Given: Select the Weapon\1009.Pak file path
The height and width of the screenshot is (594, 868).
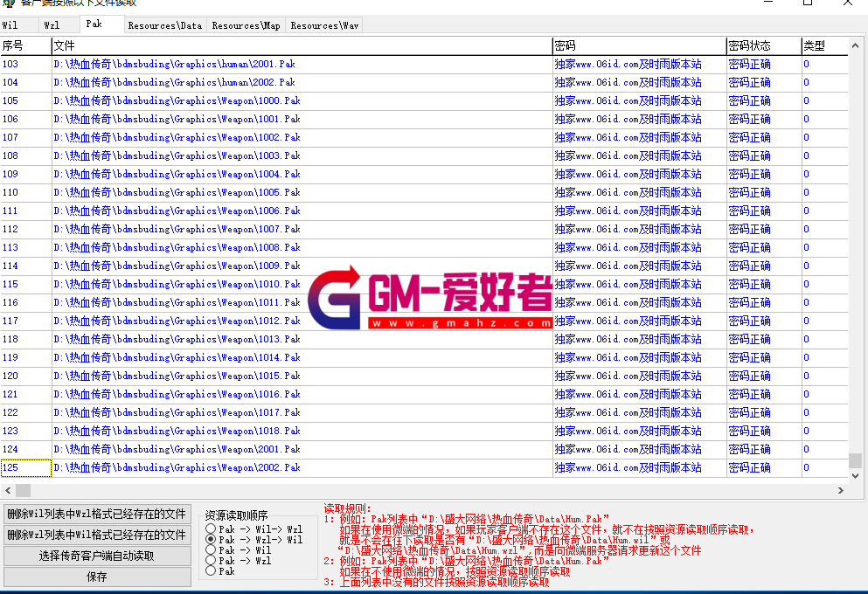Looking at the screenshot, I should point(177,266).
